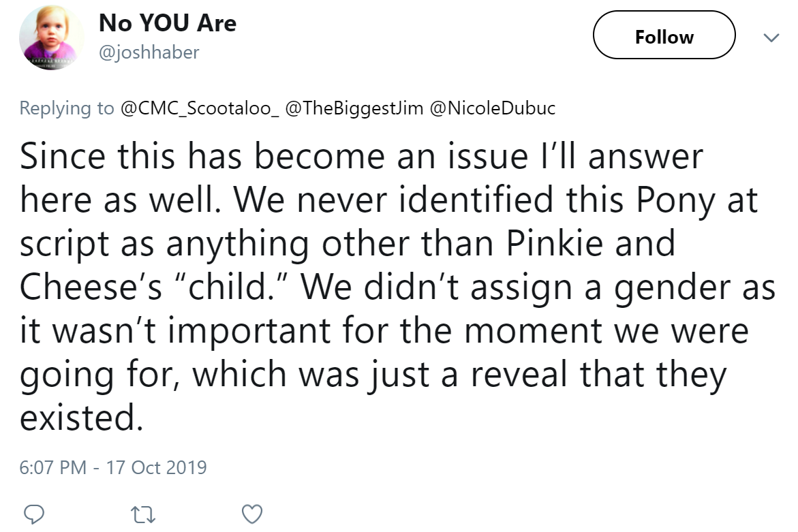
Task: Click the final word "existed." in the tweet
Action: click(x=81, y=418)
